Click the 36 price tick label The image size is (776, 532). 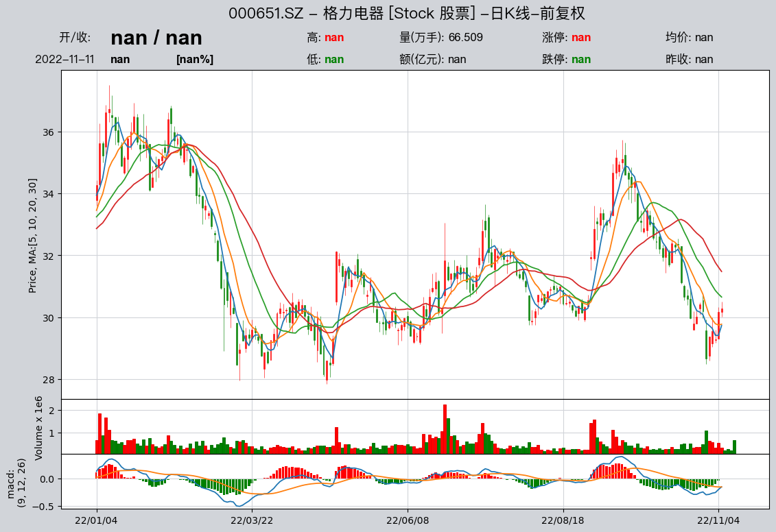[x=49, y=132]
